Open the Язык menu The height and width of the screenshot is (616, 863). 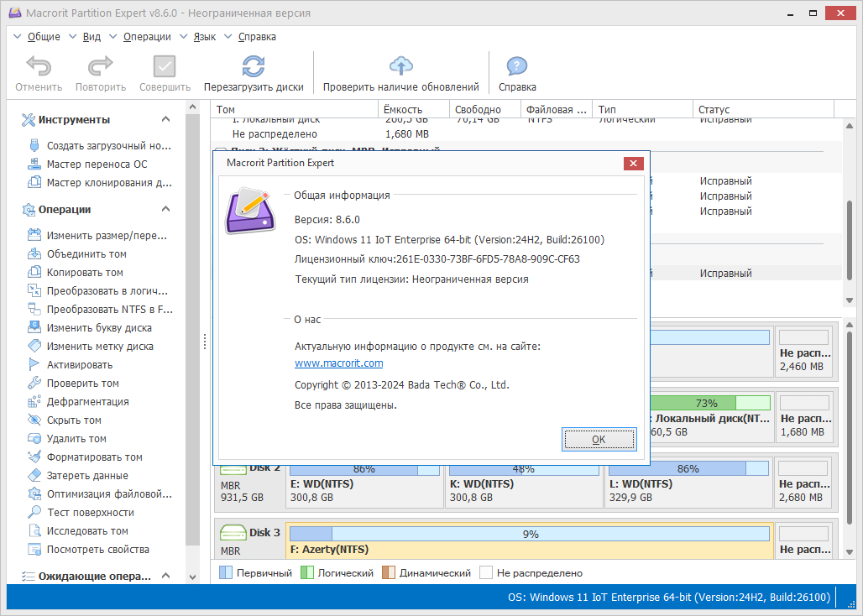tap(204, 37)
